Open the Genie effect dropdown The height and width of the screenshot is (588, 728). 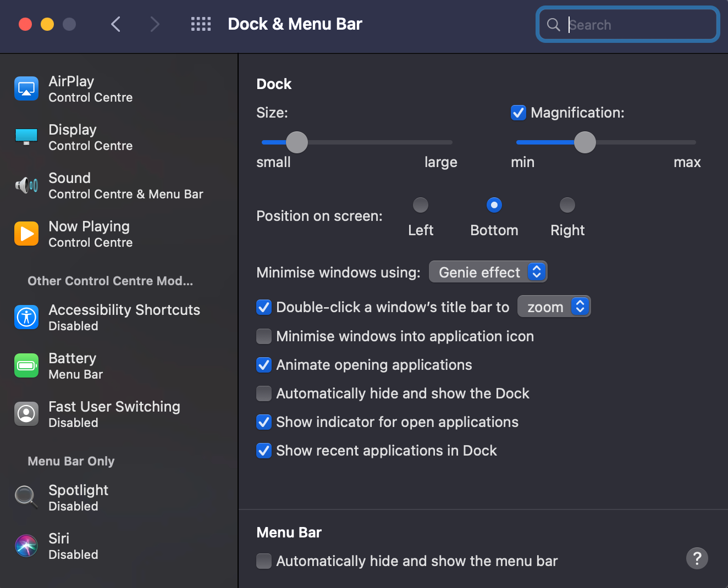pos(488,272)
